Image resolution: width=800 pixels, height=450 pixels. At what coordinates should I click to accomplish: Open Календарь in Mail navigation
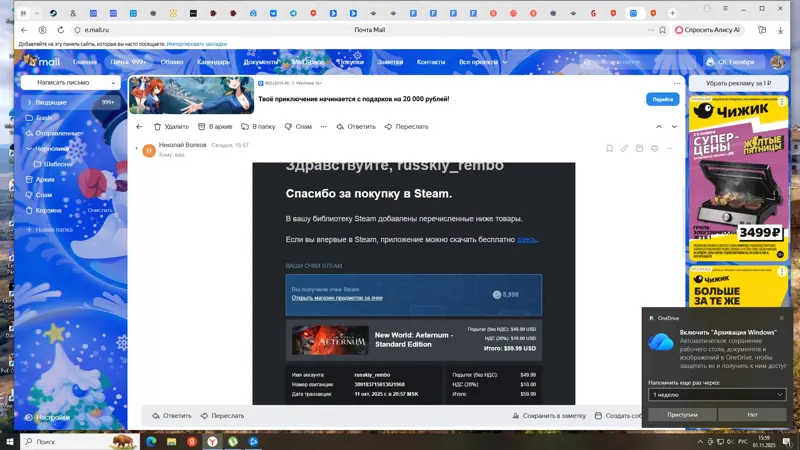(213, 62)
